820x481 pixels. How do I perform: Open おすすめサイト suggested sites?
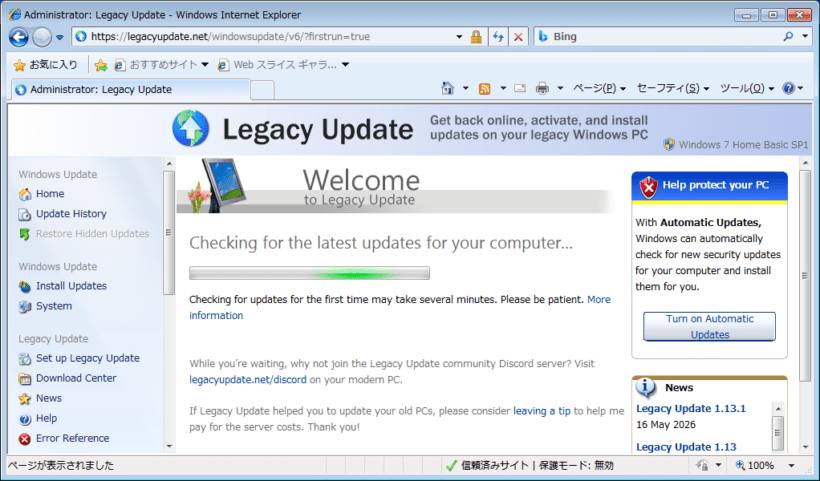162,65
